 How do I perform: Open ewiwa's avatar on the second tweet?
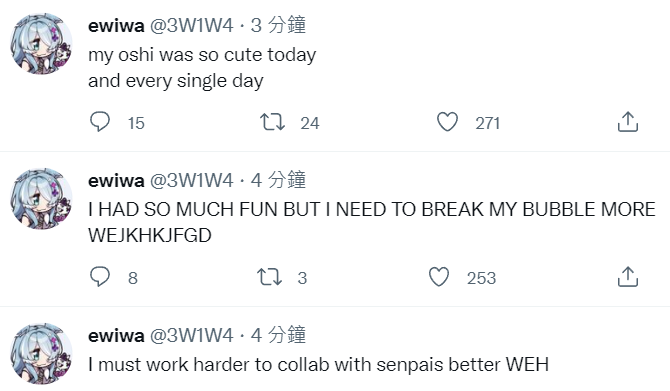pyautogui.click(x=41, y=199)
